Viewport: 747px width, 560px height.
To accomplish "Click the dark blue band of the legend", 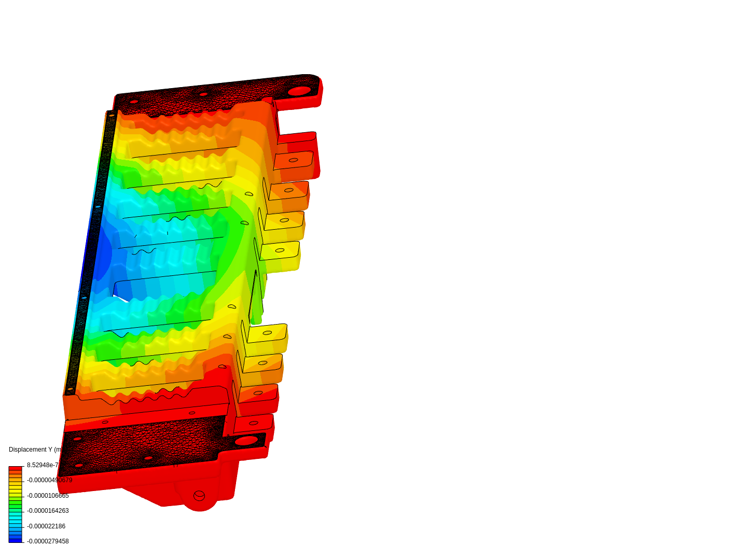I will (16, 540).
